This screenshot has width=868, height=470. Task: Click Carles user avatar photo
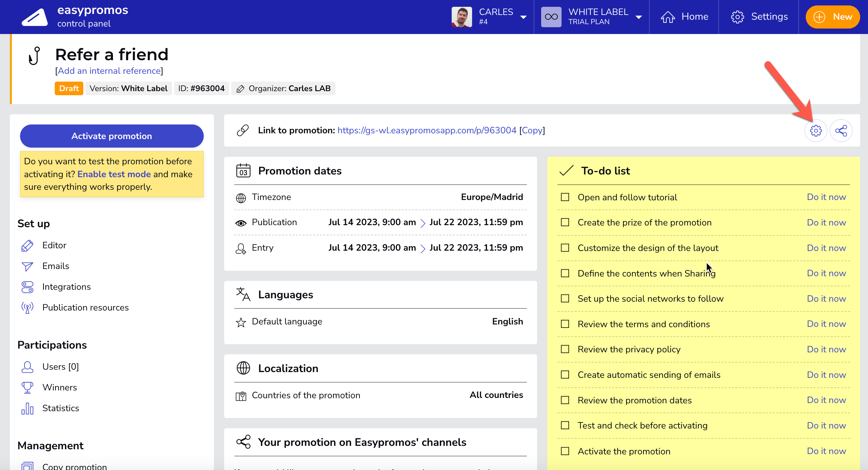(x=462, y=17)
